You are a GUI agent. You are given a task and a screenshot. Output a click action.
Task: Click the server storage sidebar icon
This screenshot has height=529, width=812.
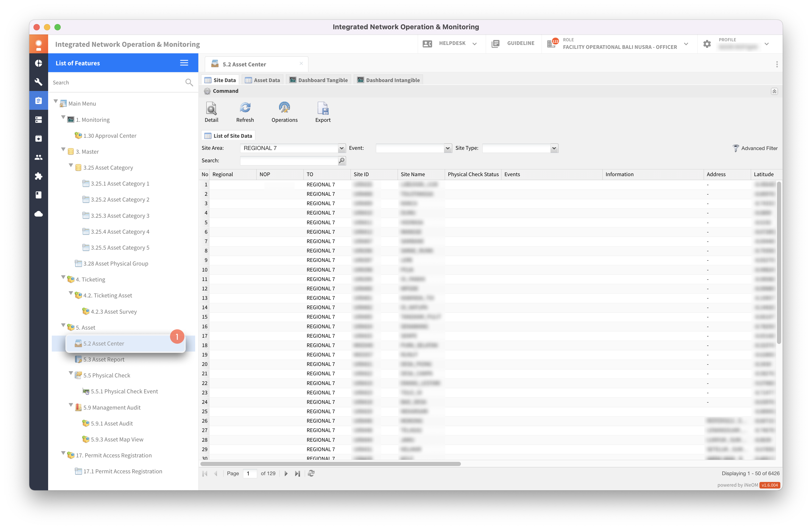pyautogui.click(x=38, y=120)
